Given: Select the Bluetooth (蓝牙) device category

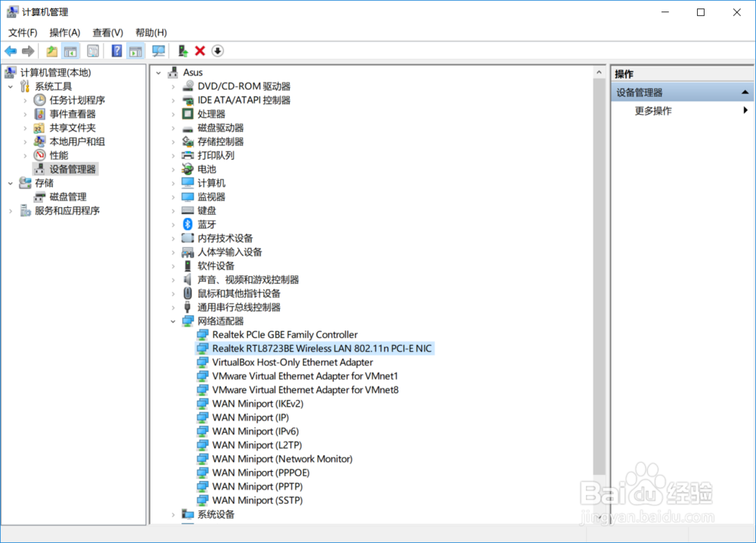Looking at the screenshot, I should coord(207,225).
